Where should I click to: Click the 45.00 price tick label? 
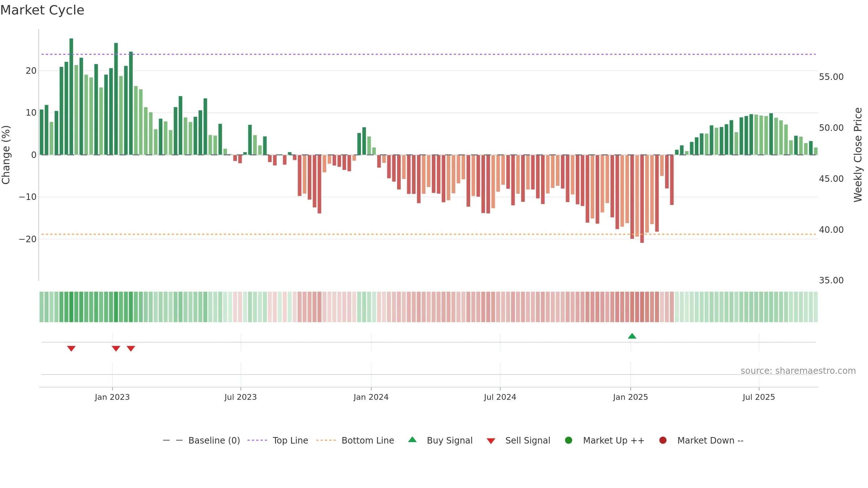(x=831, y=179)
